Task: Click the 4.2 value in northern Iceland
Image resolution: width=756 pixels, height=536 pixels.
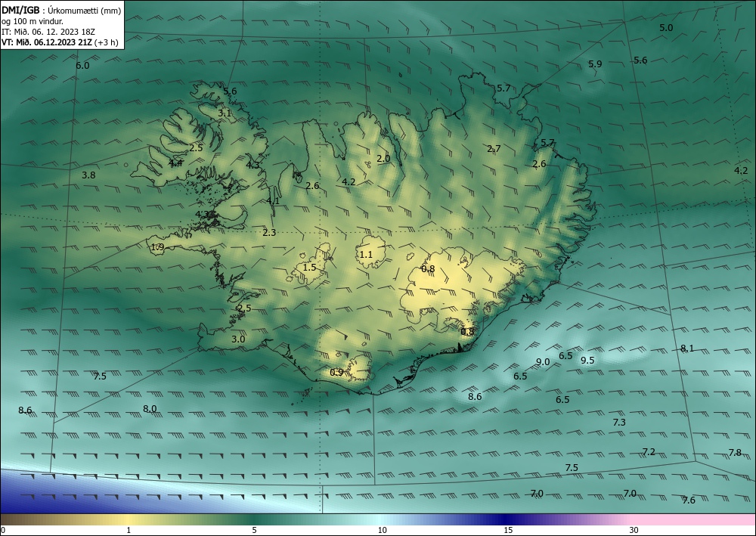Action: tap(349, 181)
